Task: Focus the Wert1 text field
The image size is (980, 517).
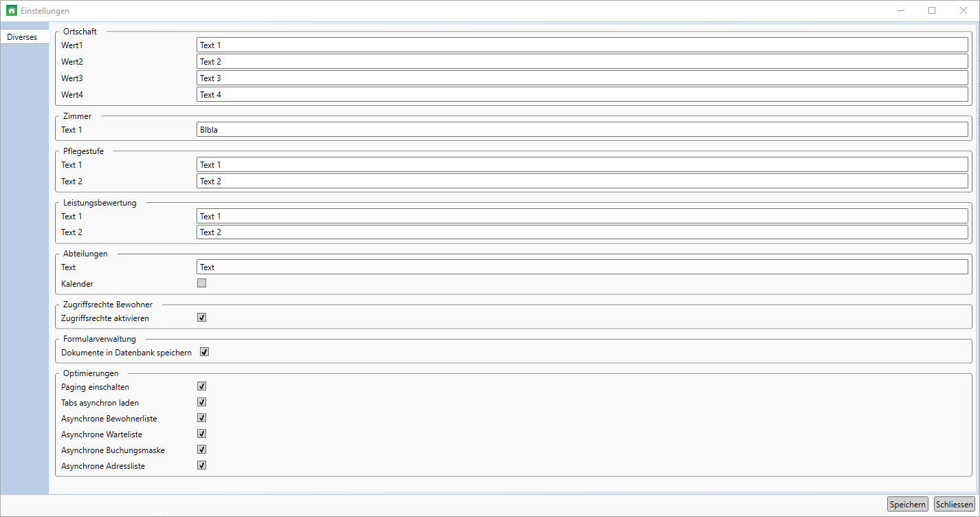Action: coord(582,45)
